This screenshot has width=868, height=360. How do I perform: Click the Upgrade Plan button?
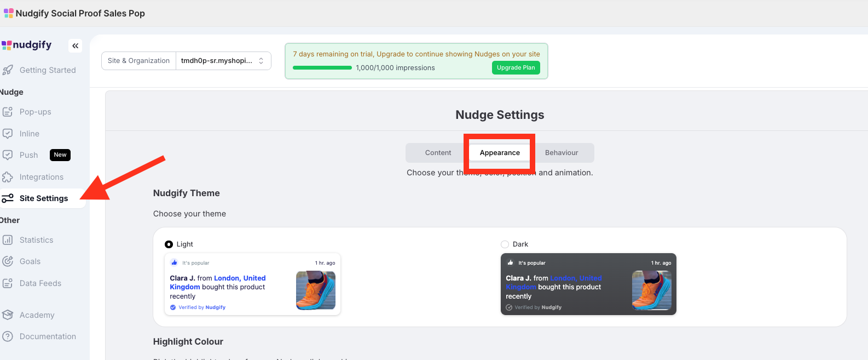click(x=516, y=67)
